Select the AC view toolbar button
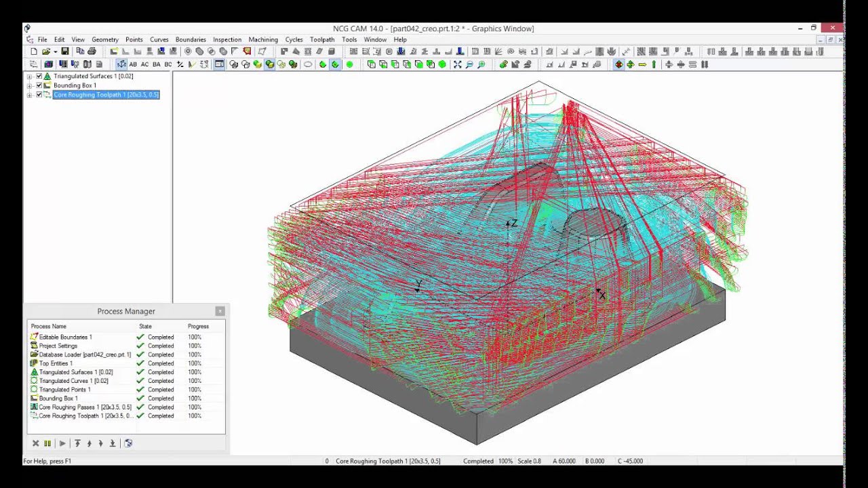Viewport: 868px width, 488px height. click(144, 64)
